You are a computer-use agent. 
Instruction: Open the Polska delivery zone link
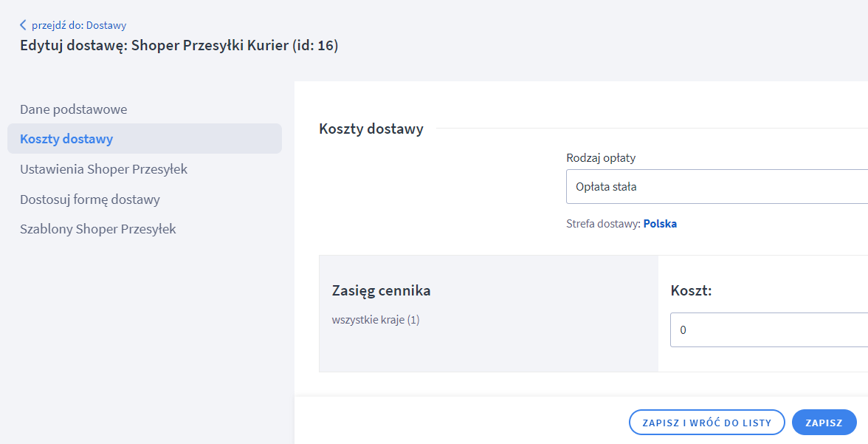[660, 224]
